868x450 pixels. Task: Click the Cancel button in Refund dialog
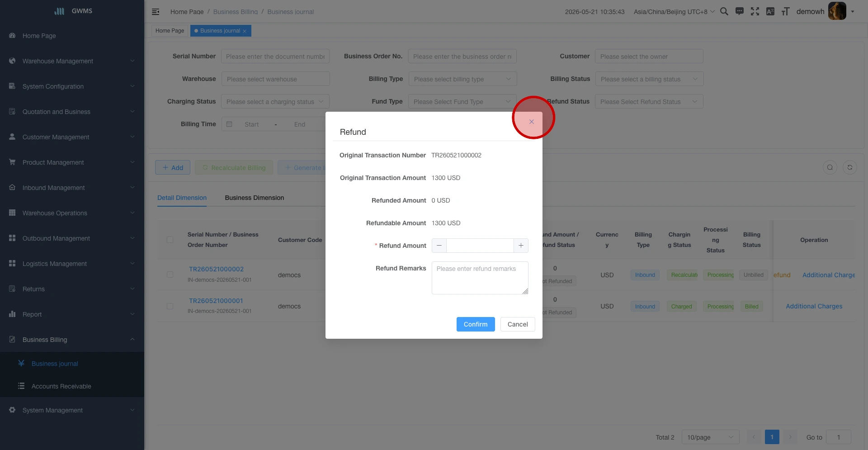pyautogui.click(x=518, y=324)
